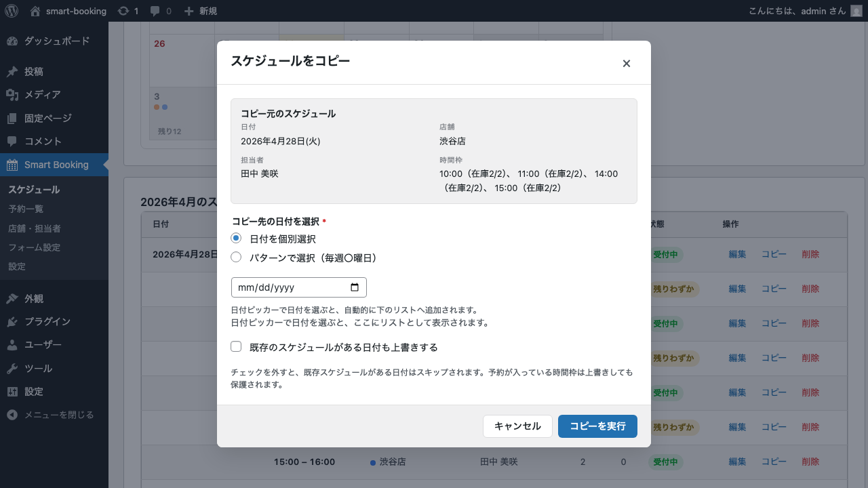Click the updates icon showing 1

click(x=128, y=11)
